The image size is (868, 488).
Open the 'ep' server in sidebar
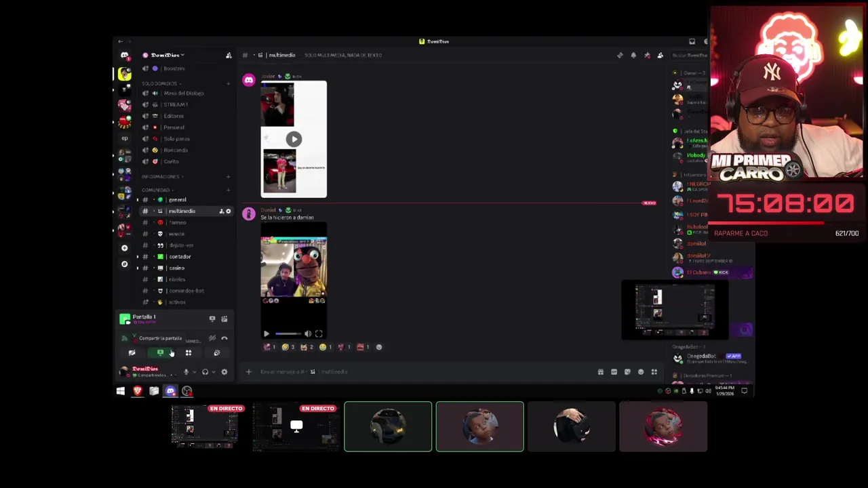124,138
